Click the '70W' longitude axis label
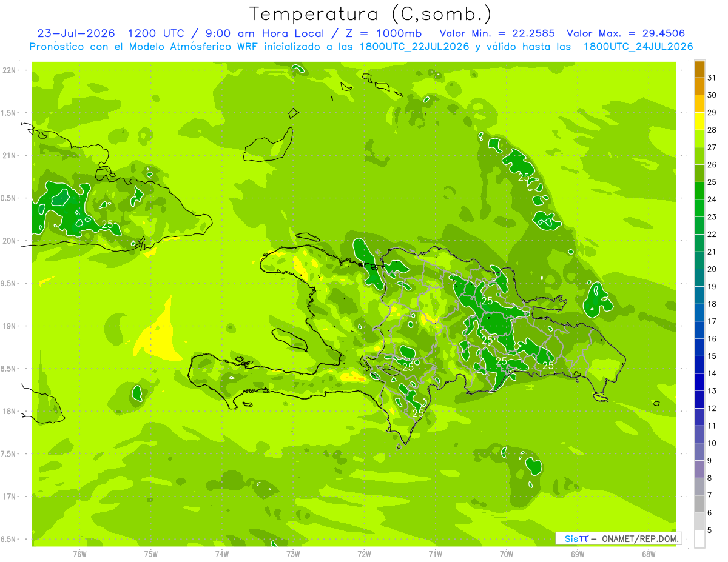The image size is (728, 562). 507,554
